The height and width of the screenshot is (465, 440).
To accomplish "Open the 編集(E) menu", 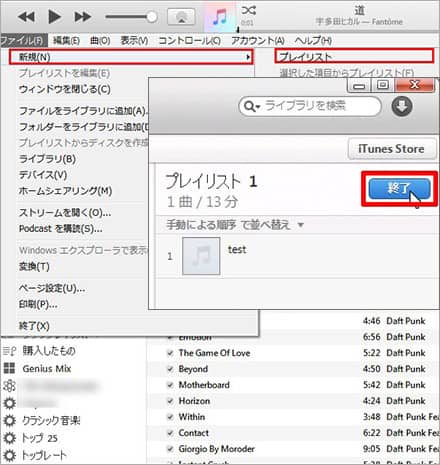I will (x=66, y=41).
